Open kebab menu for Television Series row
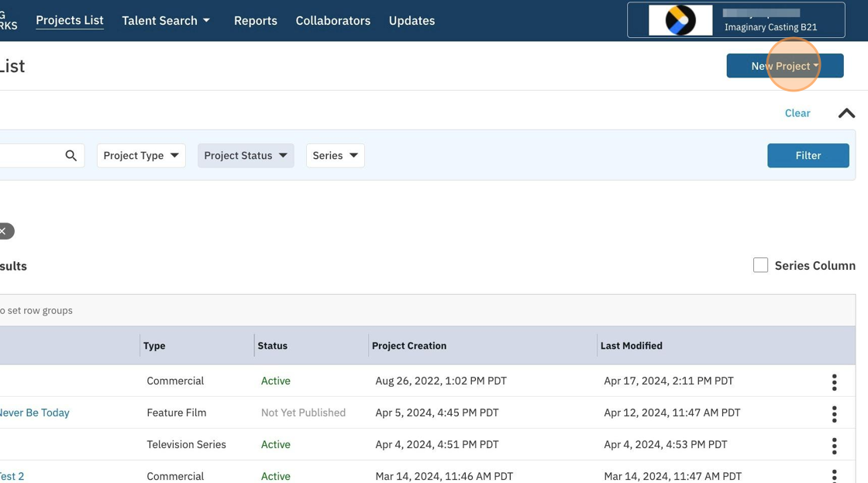Screen dimensions: 868x483 tap(834, 445)
